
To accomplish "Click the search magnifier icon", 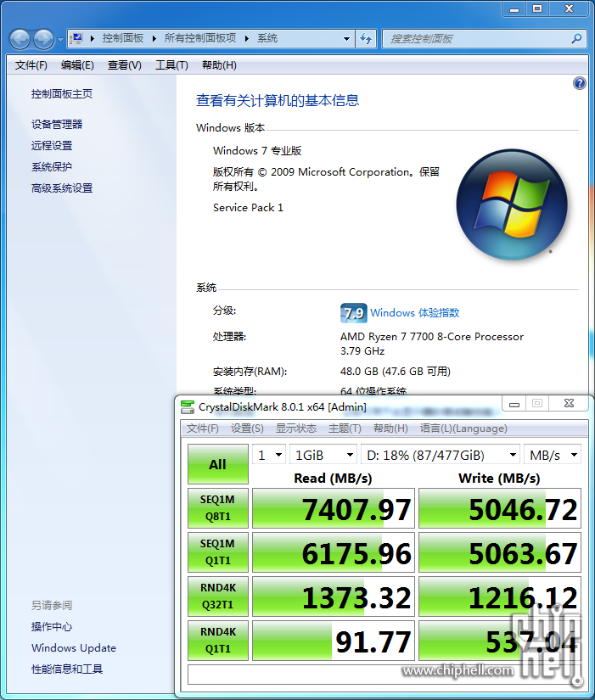I will [576, 39].
